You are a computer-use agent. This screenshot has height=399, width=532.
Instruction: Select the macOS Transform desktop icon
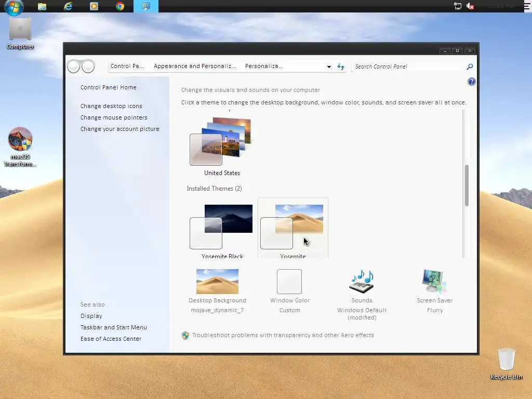pos(20,147)
